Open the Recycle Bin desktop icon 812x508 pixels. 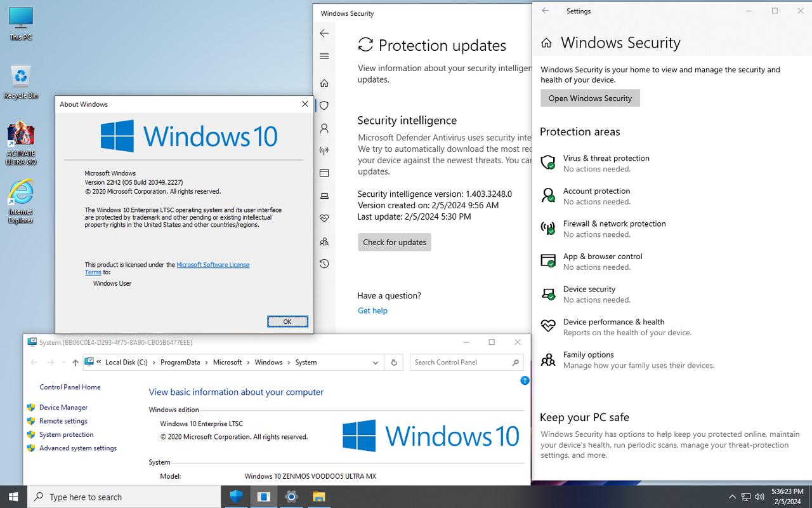point(21,82)
